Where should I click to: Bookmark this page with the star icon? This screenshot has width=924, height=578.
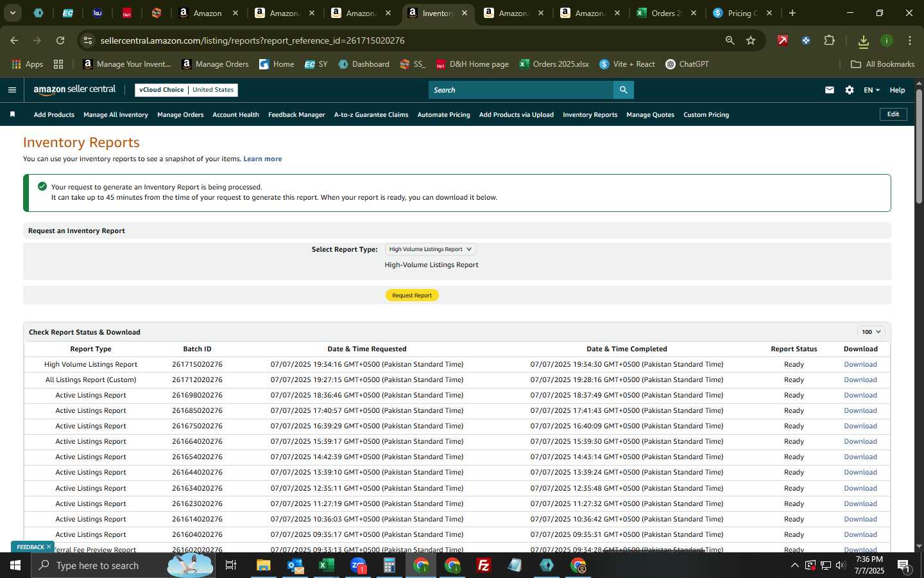tap(751, 40)
